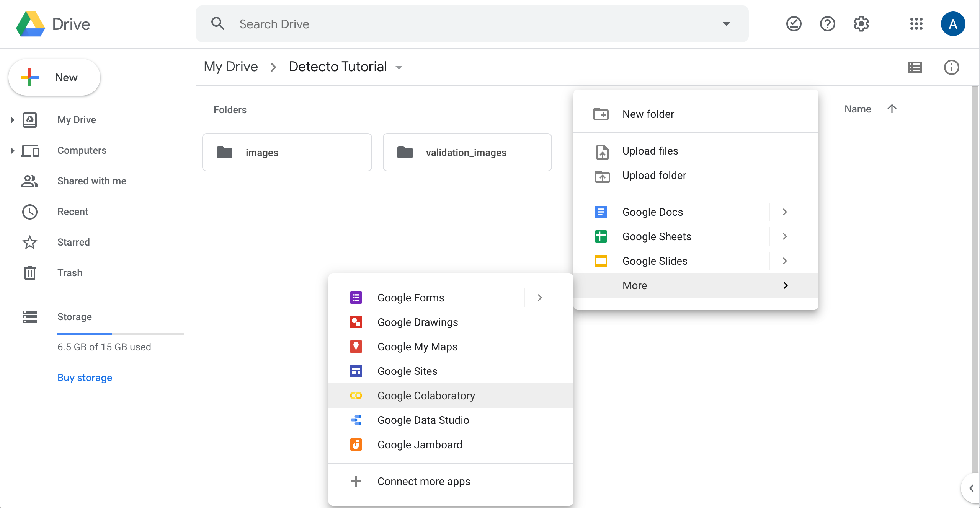Click the Buy storage link
Viewport: 980px width, 508px height.
(85, 378)
